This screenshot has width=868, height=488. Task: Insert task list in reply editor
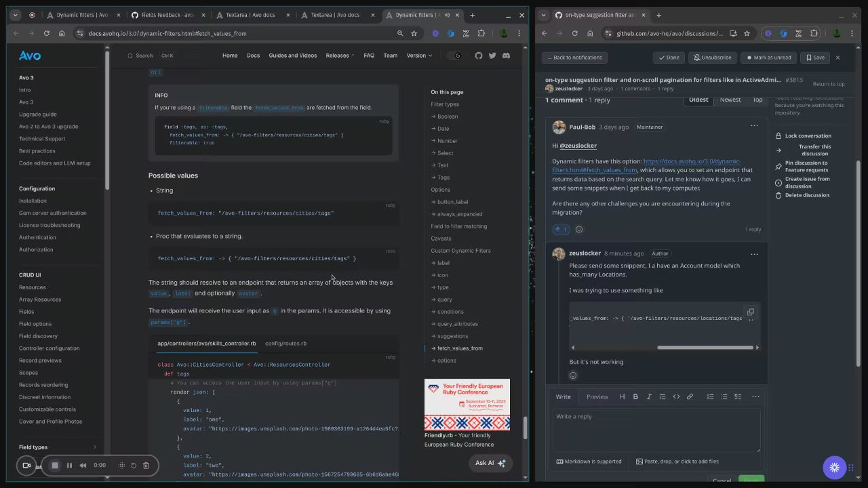click(x=738, y=396)
